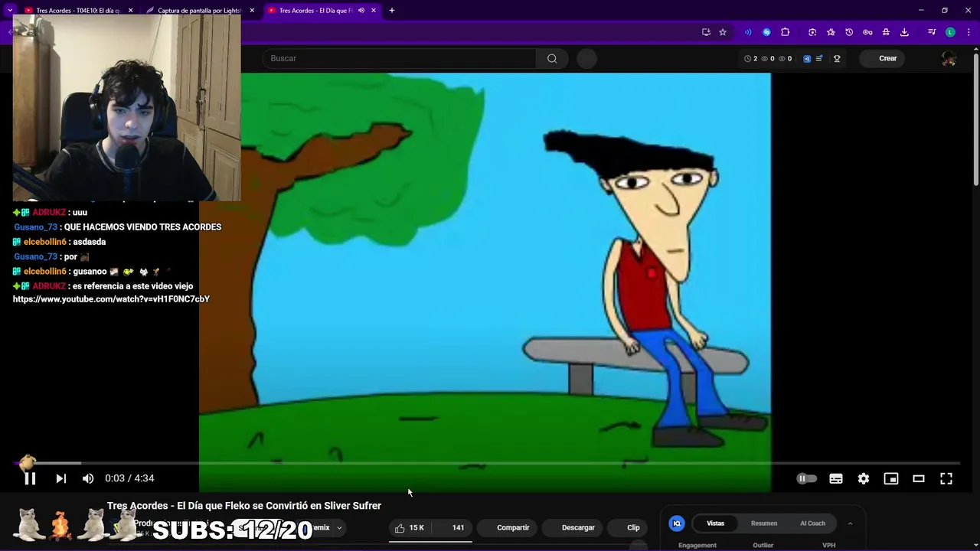The width and height of the screenshot is (980, 551).
Task: Click the screenshot capture extension icon
Action: point(812,32)
